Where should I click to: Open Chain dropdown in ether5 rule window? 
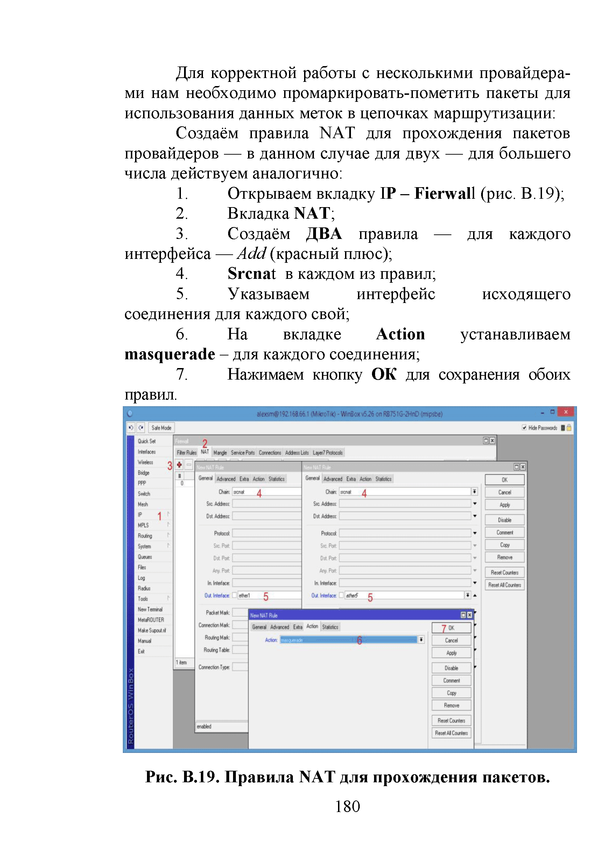[x=475, y=492]
